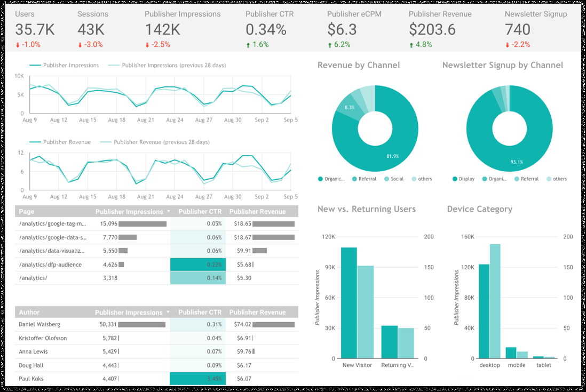The width and height of the screenshot is (586, 392).
Task: Click the Page column header
Action: 27,211
